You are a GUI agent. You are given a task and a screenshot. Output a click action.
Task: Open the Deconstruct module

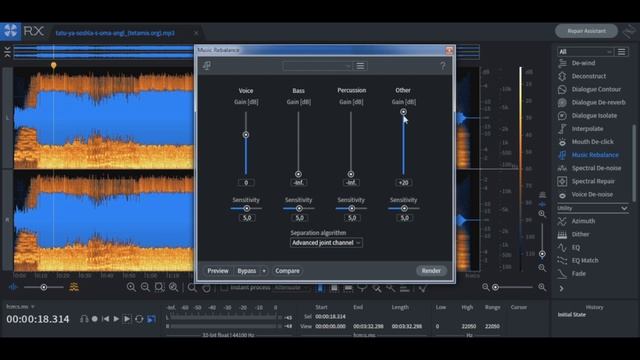[588, 76]
